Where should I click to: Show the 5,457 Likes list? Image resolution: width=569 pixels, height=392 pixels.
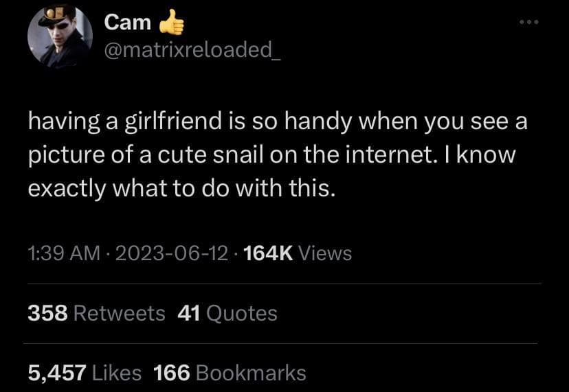tap(85, 373)
